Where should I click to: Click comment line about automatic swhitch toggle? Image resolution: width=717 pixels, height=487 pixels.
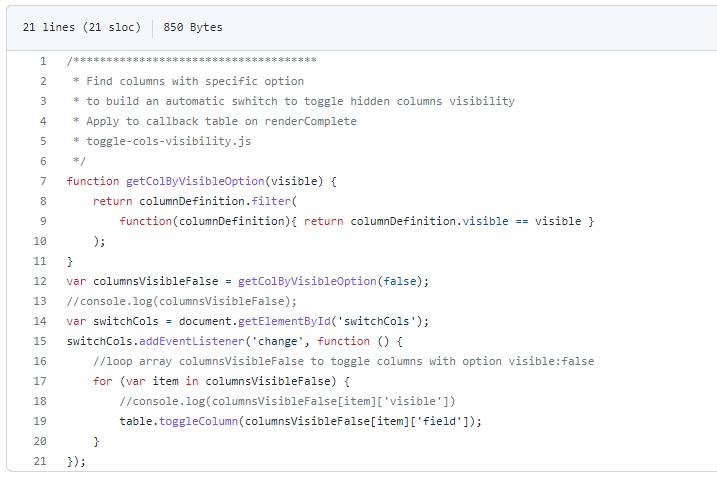(x=300, y=101)
